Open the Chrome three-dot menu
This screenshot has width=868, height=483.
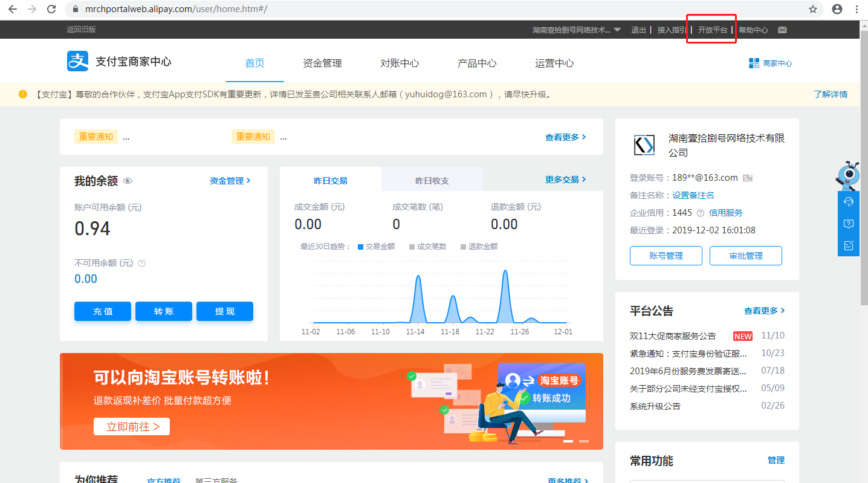pos(857,9)
